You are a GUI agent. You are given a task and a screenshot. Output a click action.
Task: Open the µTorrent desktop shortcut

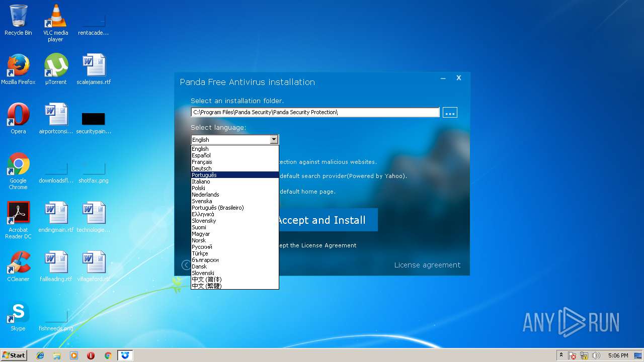pyautogui.click(x=56, y=69)
